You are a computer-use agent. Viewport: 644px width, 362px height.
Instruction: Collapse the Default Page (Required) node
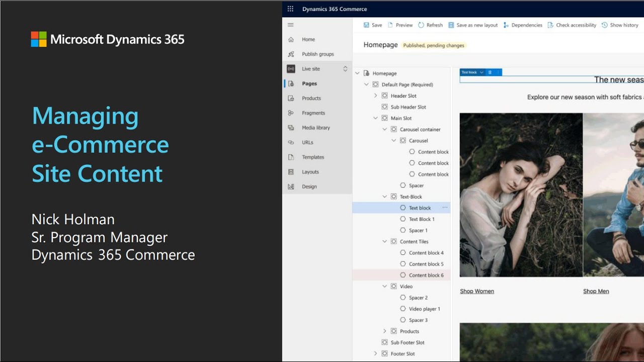[366, 84]
